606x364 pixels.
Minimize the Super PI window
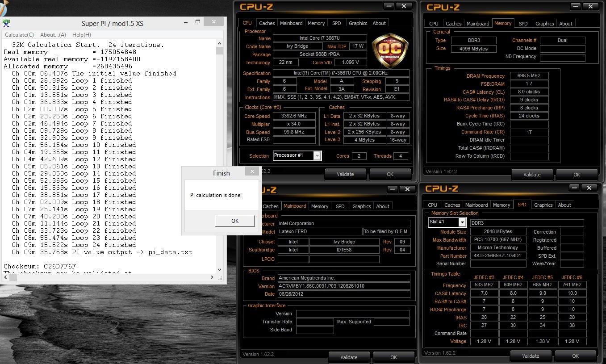(x=186, y=22)
